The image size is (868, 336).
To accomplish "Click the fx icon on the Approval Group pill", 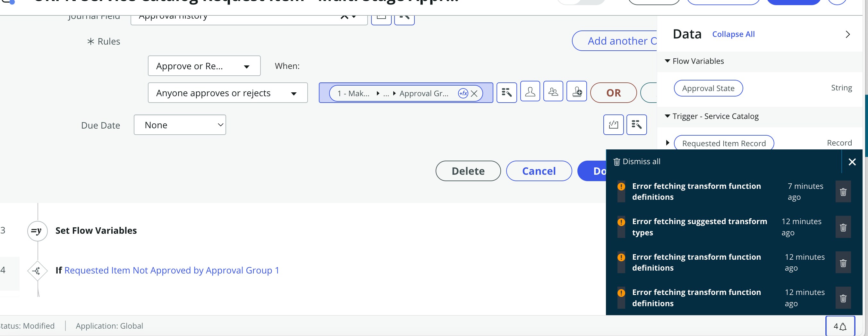I will (463, 93).
